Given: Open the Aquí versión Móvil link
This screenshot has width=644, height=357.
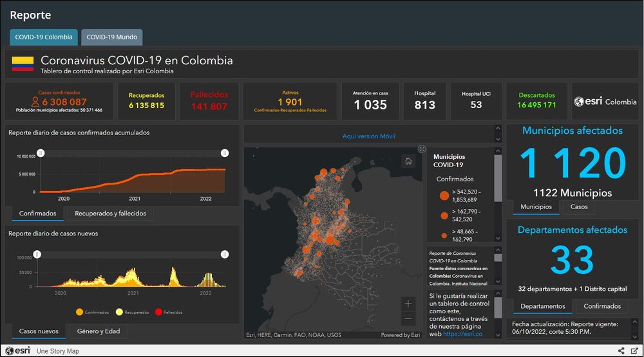Looking at the screenshot, I should (x=369, y=136).
